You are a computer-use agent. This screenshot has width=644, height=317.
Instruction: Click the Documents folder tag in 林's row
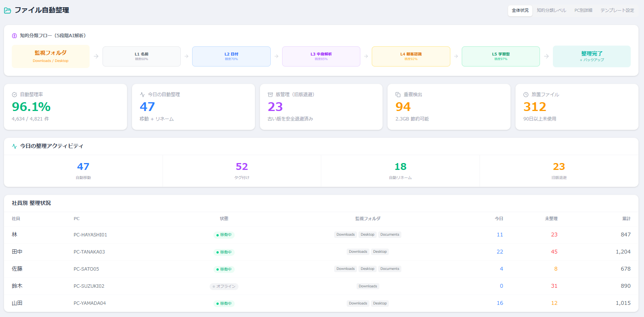click(390, 235)
